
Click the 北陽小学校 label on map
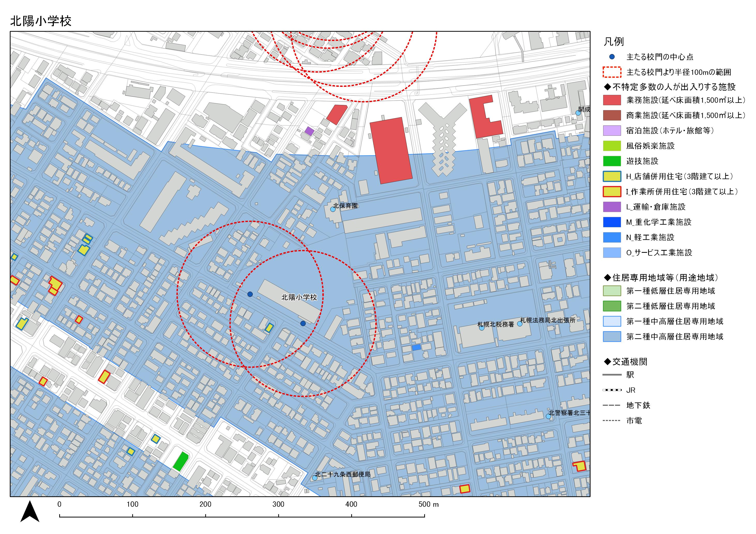(x=299, y=297)
